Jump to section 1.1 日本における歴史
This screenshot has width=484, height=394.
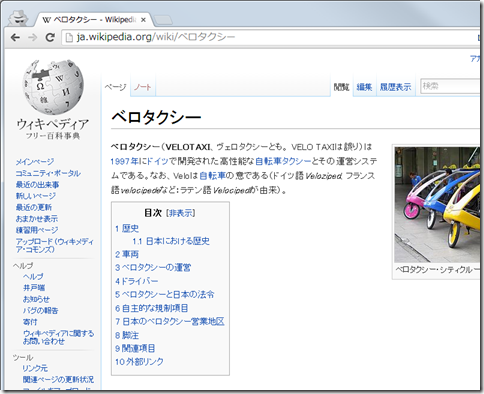click(171, 241)
